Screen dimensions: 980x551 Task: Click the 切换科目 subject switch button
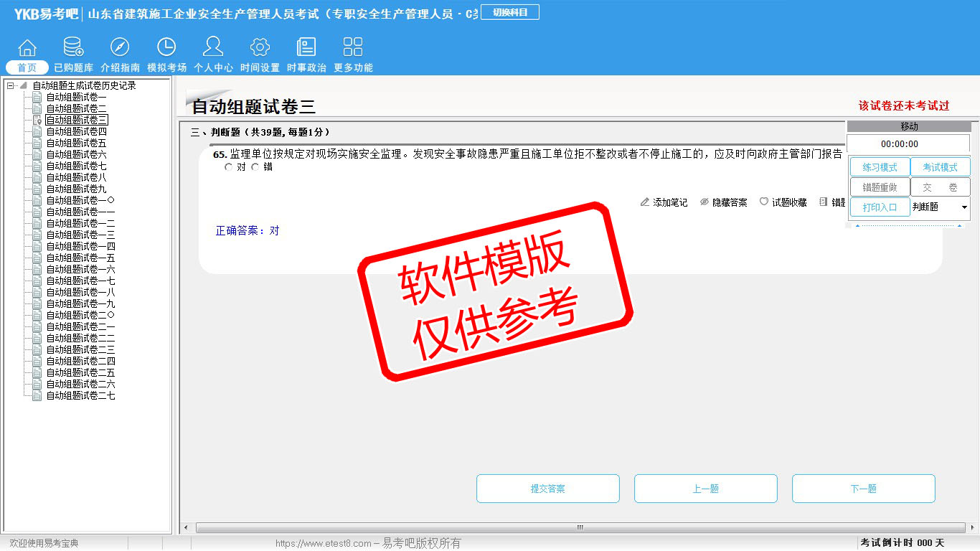coord(509,12)
